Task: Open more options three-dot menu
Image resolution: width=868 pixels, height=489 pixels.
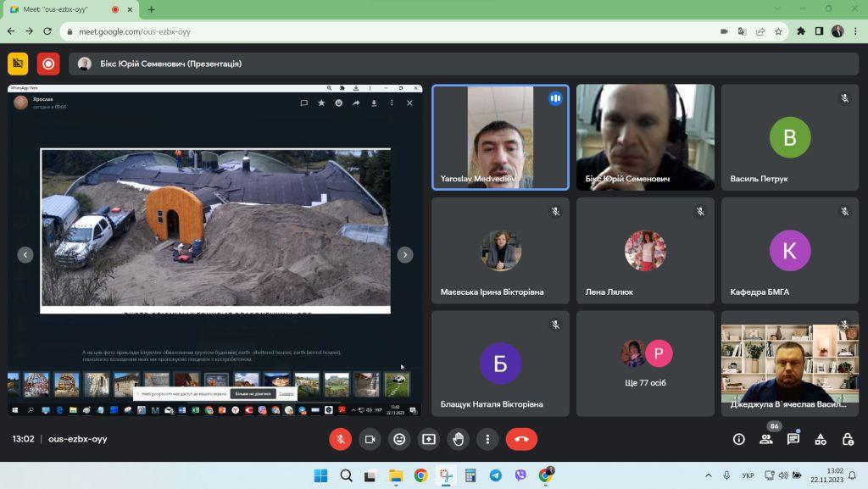Action: pyautogui.click(x=487, y=439)
